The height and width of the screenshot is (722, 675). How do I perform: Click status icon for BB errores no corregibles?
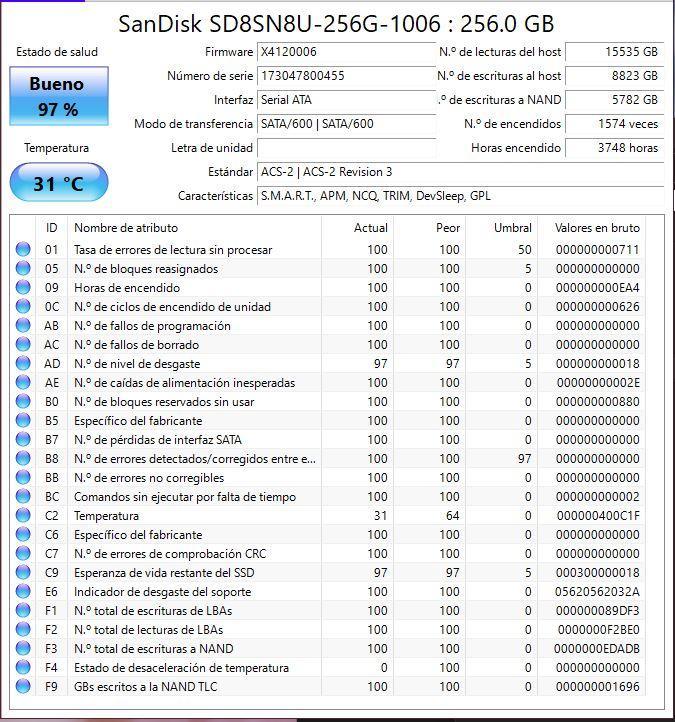click(23, 477)
